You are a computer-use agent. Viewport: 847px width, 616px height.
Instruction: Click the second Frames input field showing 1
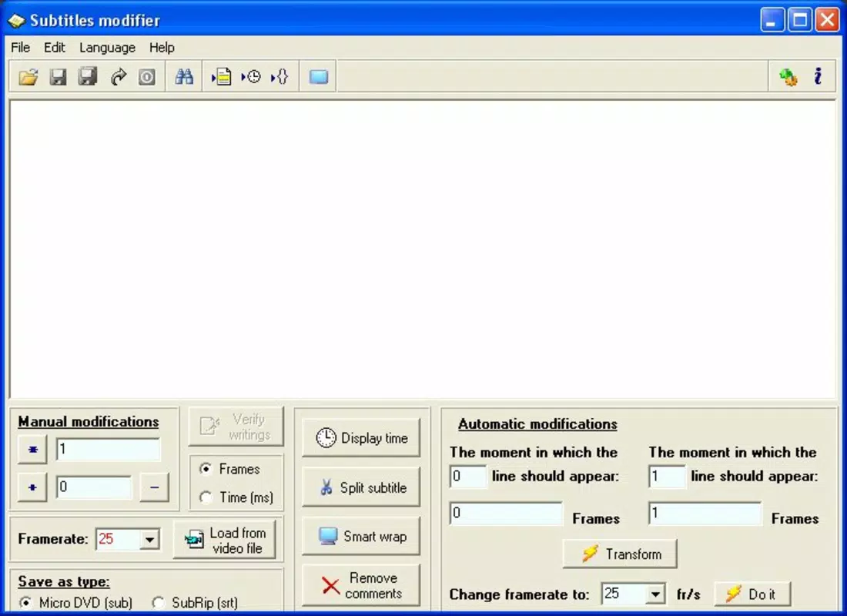705,513
